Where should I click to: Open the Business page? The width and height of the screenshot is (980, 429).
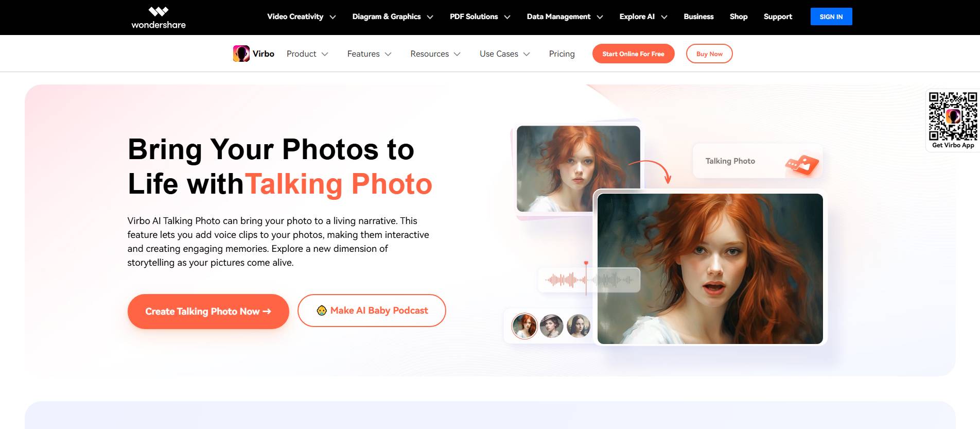tap(698, 16)
